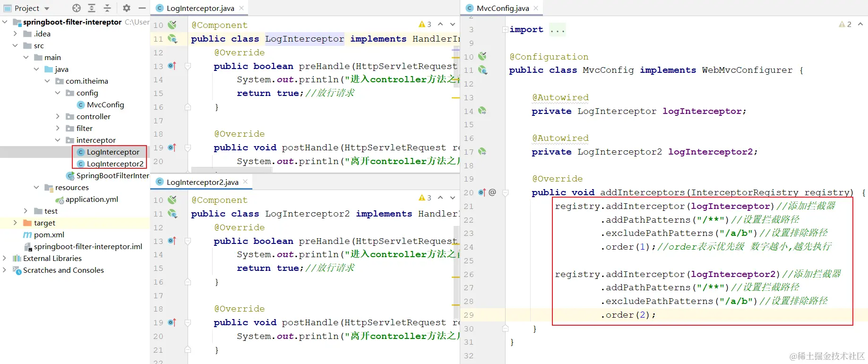Click the Spring bean gutter icon on line 10 of LogInterceptor2.java

pyautogui.click(x=172, y=199)
